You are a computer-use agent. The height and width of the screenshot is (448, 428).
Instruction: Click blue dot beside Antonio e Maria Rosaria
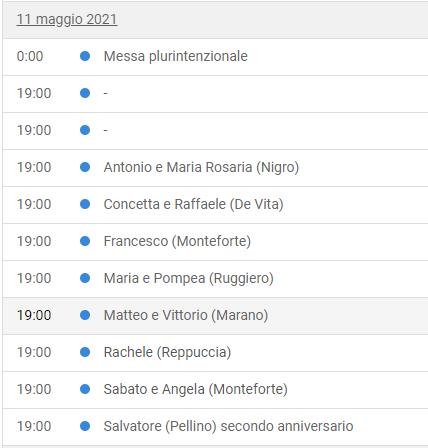85,167
